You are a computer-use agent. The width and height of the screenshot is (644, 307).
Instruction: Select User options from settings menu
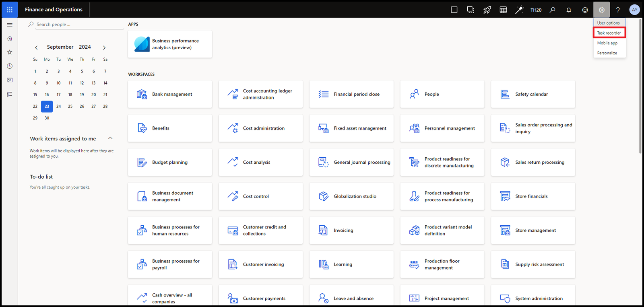click(x=609, y=23)
